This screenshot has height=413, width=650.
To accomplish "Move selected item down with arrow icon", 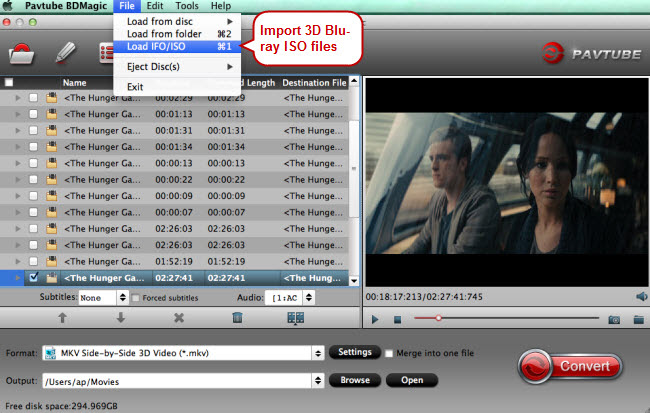I will [121, 318].
